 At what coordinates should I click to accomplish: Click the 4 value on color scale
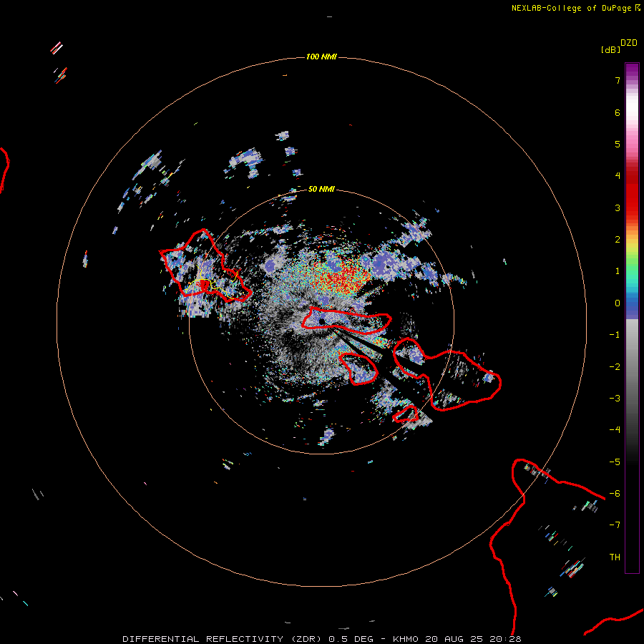(x=618, y=176)
